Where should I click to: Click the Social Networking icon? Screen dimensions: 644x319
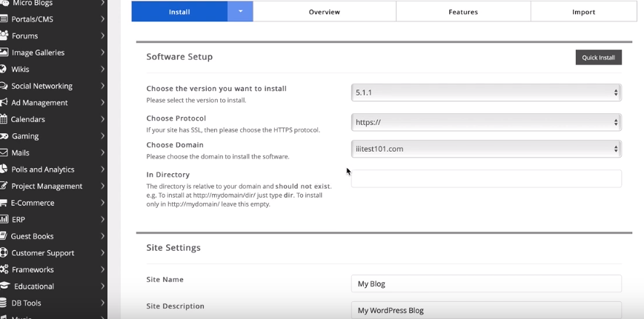[4, 86]
